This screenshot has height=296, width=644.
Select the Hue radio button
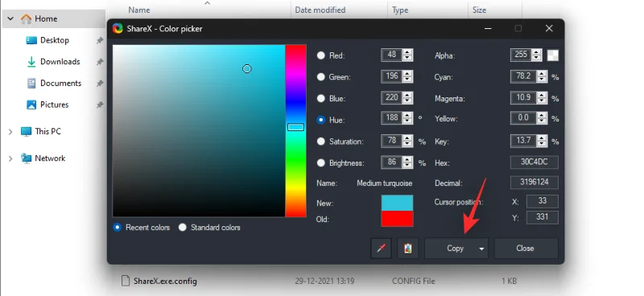click(x=321, y=120)
